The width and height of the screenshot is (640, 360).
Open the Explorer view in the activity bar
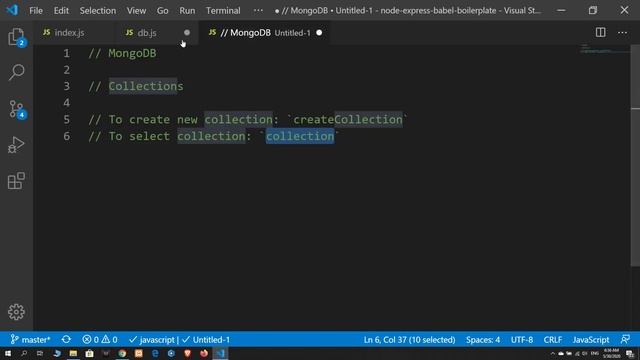[16, 37]
